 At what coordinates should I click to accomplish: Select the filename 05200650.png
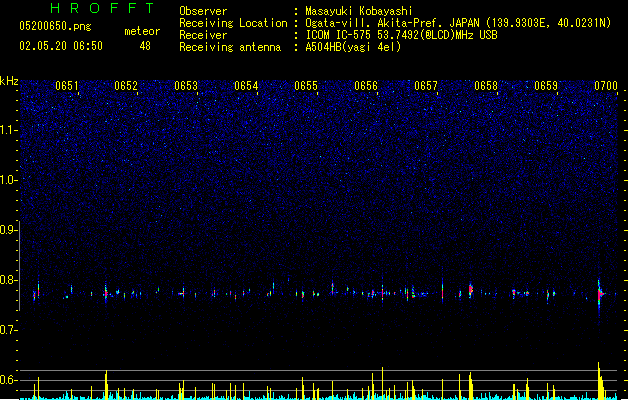pyautogui.click(x=55, y=26)
